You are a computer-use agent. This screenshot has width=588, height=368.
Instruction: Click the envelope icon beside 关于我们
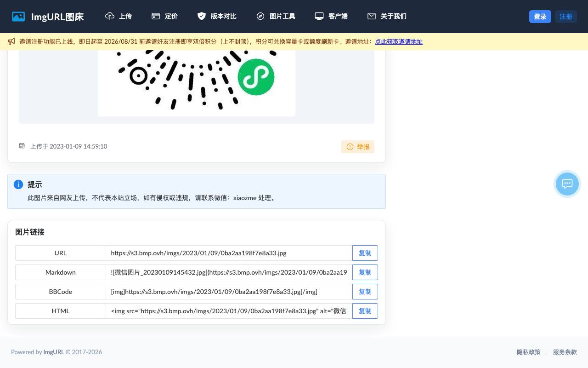point(372,16)
